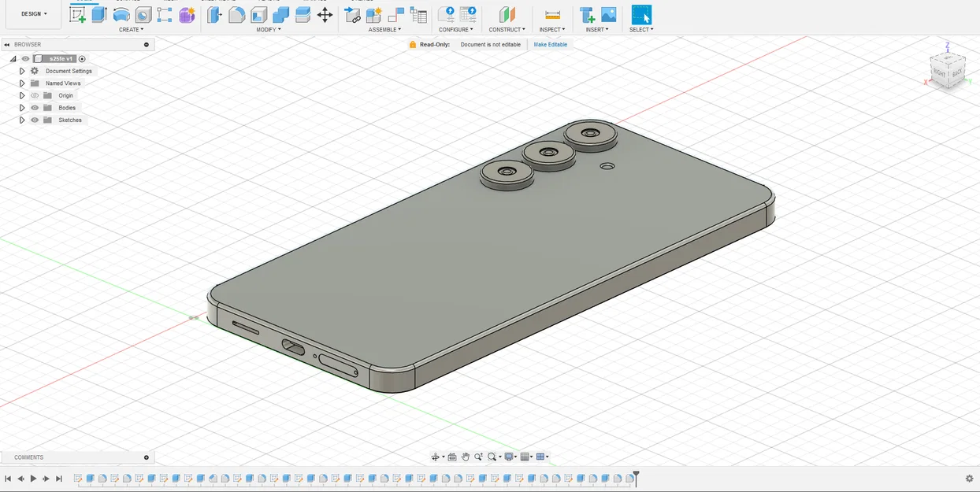This screenshot has width=980, height=492.
Task: Open the Inspect menu
Action: pyautogui.click(x=552, y=30)
